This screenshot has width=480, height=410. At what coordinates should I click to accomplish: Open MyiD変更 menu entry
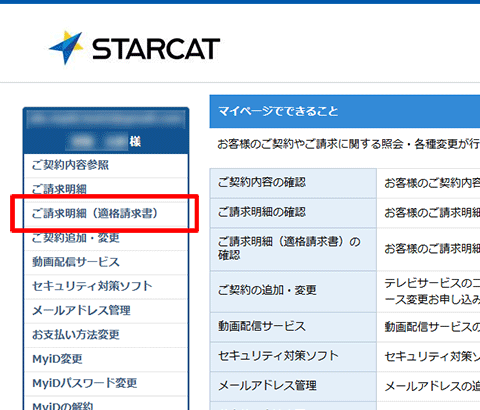click(x=106, y=359)
